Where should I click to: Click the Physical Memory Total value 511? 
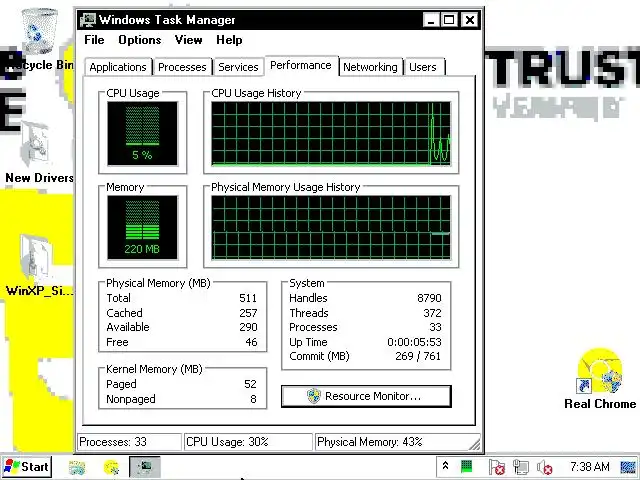[248, 298]
